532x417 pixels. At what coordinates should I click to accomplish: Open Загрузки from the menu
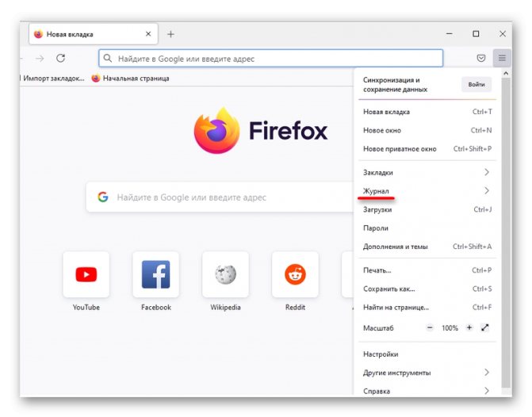click(427, 209)
